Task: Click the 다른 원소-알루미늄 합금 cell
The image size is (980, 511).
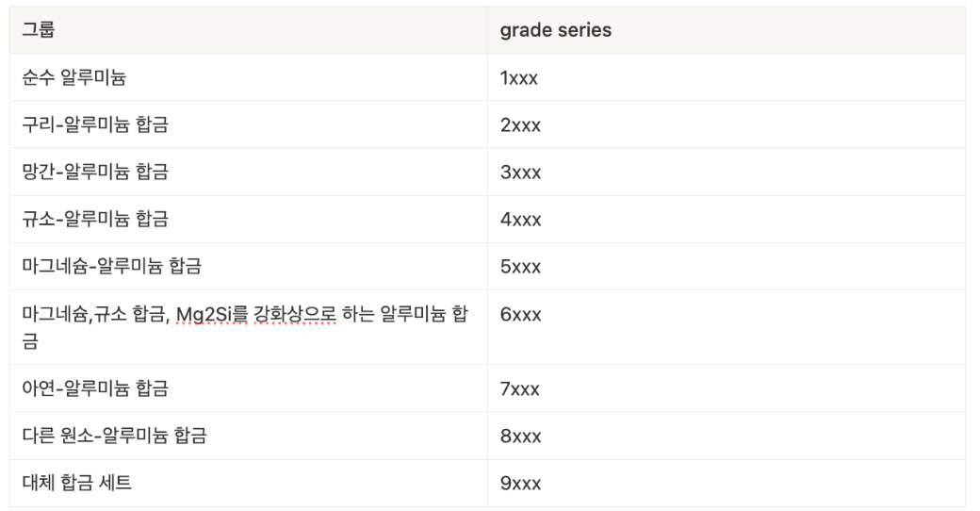Action: (248, 436)
